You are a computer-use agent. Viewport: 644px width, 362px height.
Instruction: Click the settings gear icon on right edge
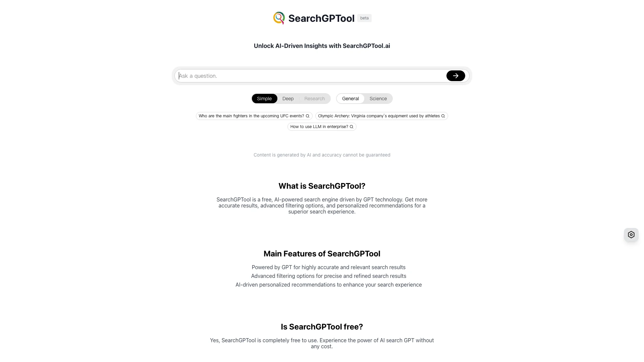click(631, 234)
